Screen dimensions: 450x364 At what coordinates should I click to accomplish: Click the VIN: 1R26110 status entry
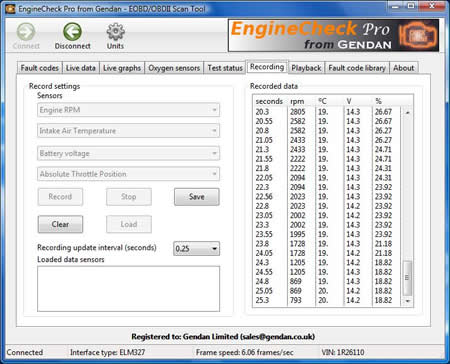(343, 352)
